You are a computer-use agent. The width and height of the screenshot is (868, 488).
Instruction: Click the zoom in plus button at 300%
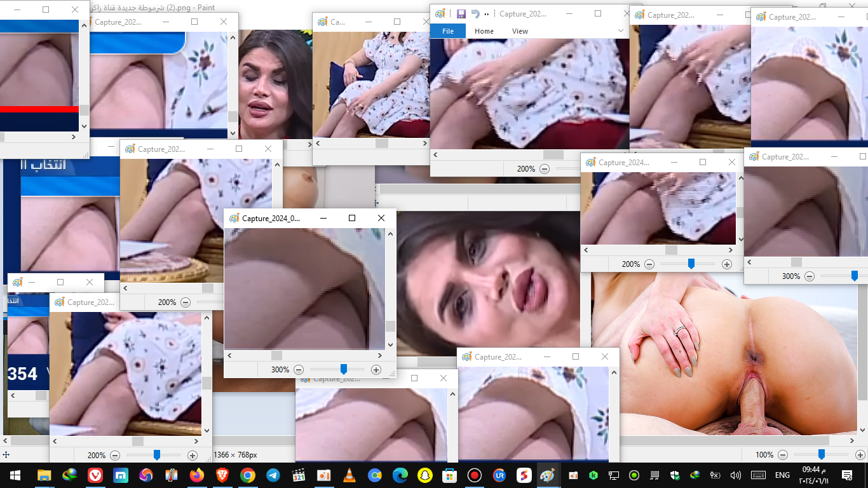click(x=376, y=369)
